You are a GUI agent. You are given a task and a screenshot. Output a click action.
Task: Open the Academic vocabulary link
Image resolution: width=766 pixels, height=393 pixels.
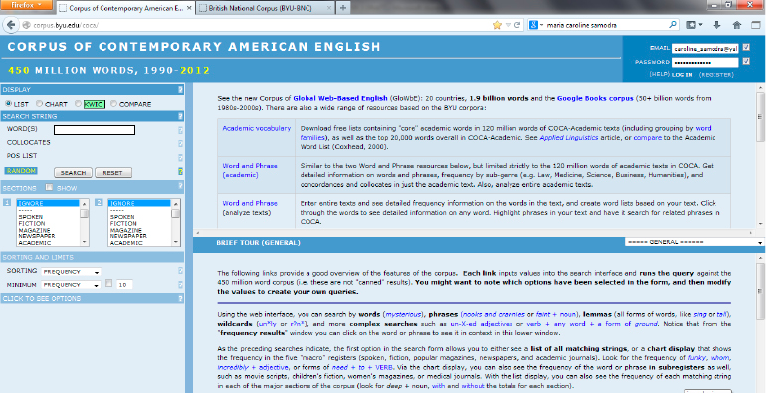(256, 128)
